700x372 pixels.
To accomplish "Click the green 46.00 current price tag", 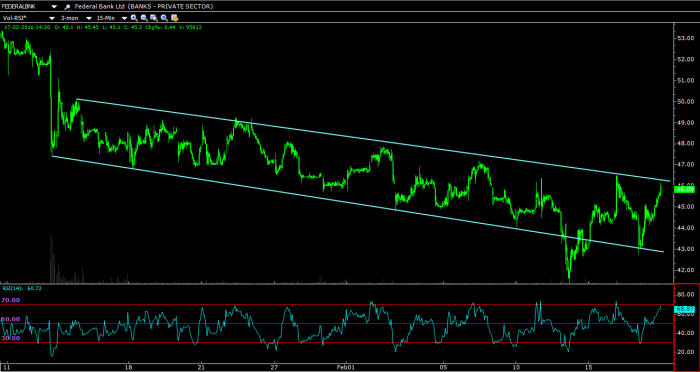I will coord(685,189).
